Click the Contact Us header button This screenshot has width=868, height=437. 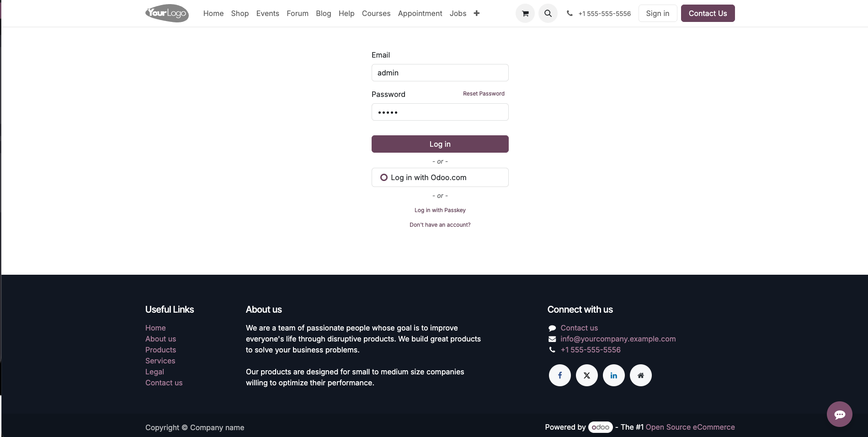[708, 13]
